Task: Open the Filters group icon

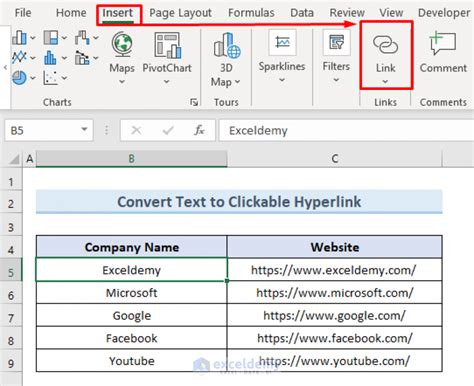Action: pyautogui.click(x=336, y=43)
